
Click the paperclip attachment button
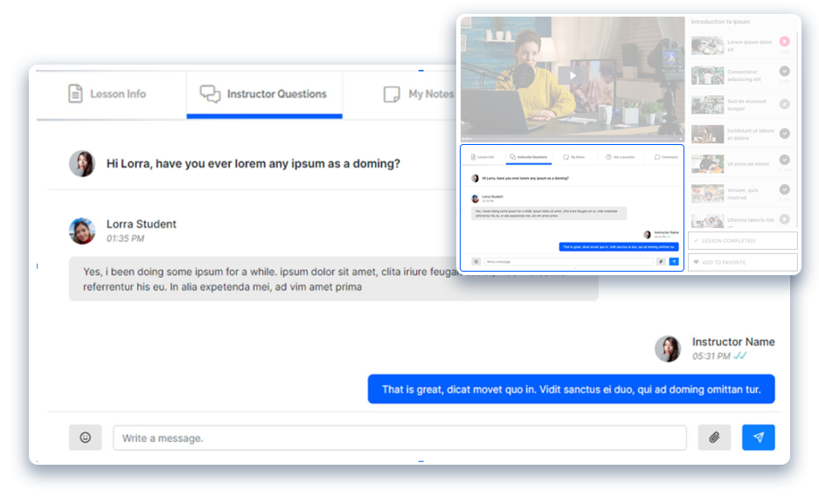[x=714, y=438]
